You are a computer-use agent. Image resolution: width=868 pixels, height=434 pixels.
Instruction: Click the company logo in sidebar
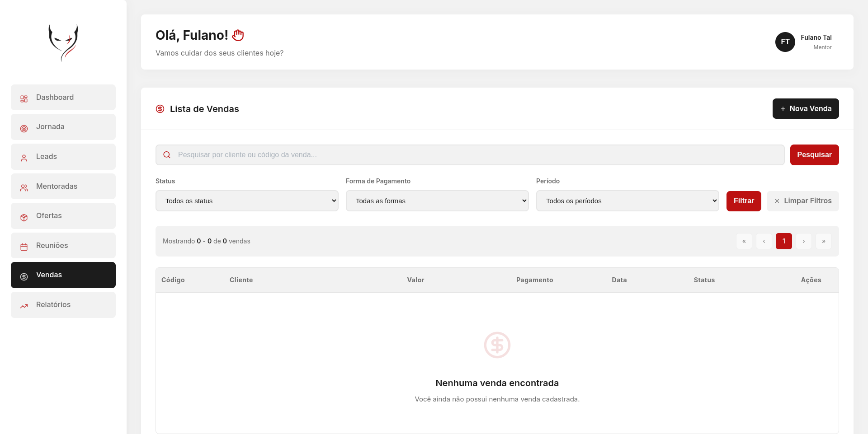tap(63, 42)
